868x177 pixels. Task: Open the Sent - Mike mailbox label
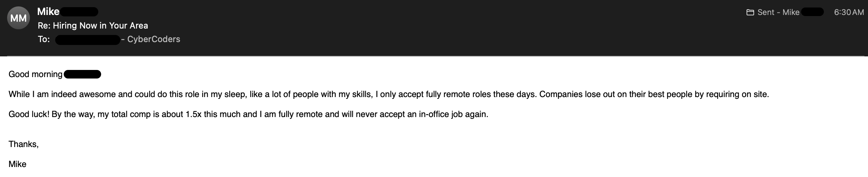click(x=778, y=12)
